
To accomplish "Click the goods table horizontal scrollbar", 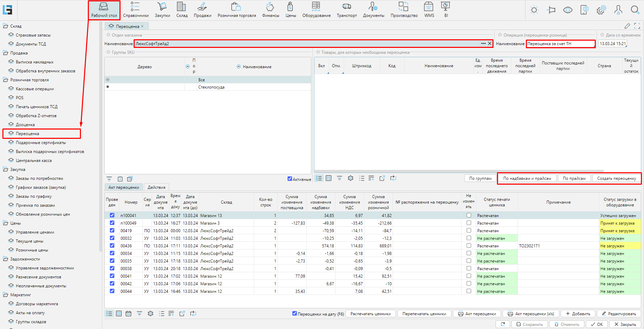I will [x=459, y=171].
